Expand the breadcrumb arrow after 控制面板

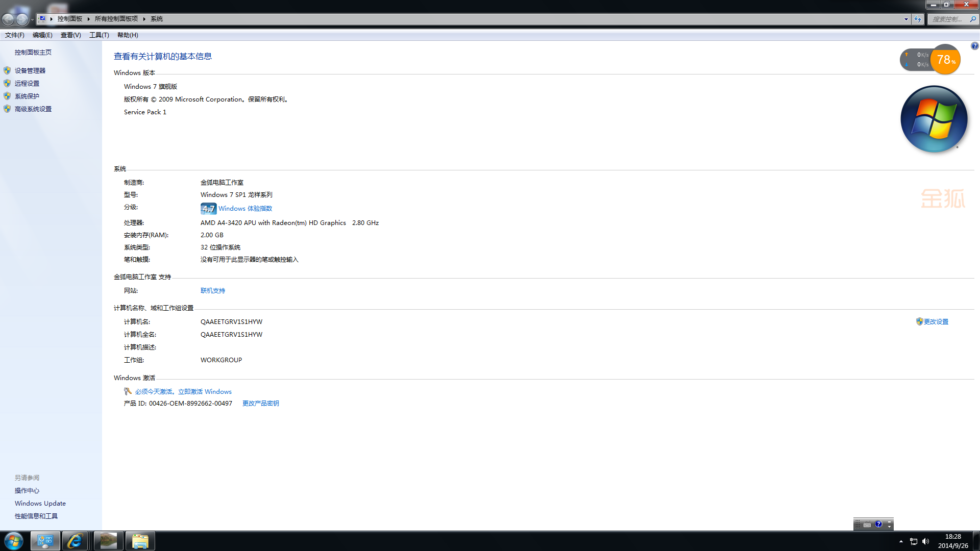(x=88, y=19)
